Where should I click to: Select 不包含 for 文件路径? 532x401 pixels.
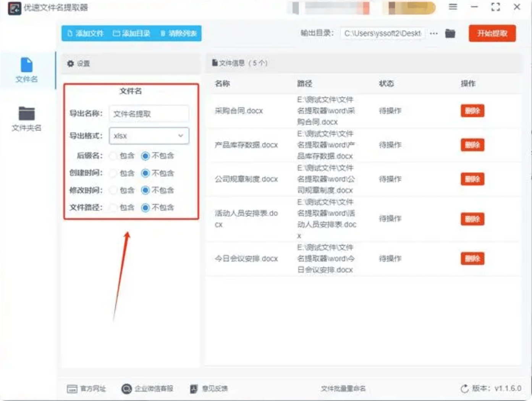(x=145, y=208)
